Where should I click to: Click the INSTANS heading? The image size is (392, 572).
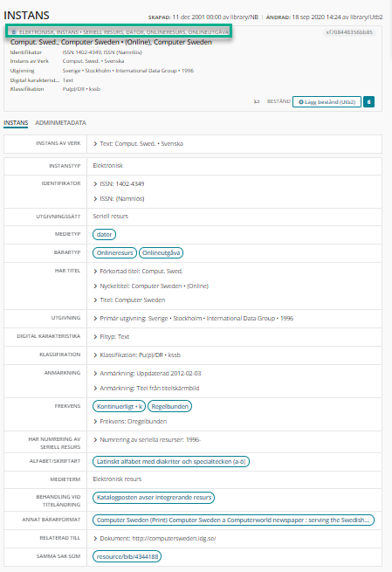(26, 16)
